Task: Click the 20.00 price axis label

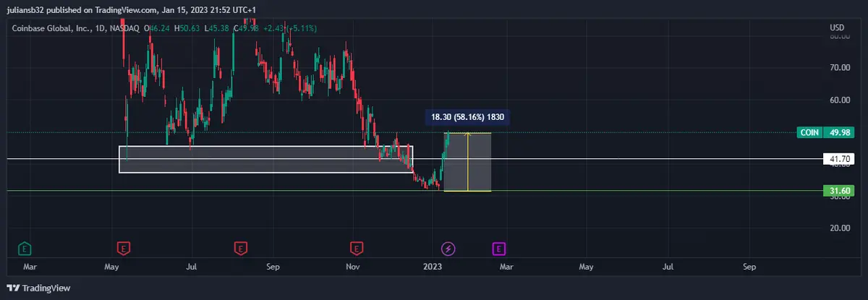Action: coord(839,228)
